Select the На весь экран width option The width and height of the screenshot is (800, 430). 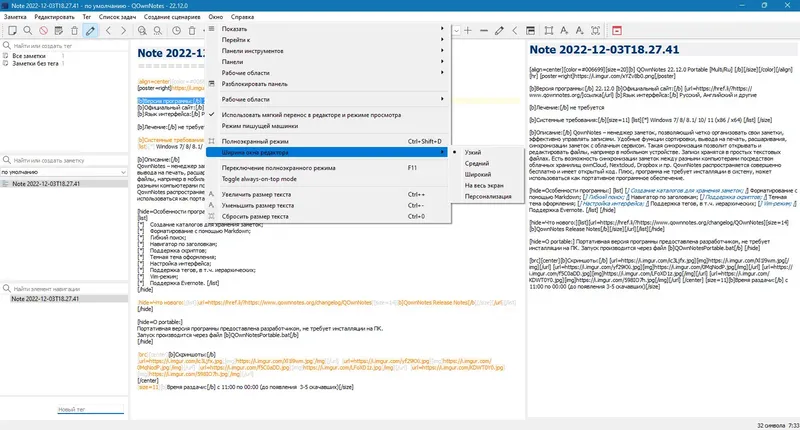click(487, 186)
